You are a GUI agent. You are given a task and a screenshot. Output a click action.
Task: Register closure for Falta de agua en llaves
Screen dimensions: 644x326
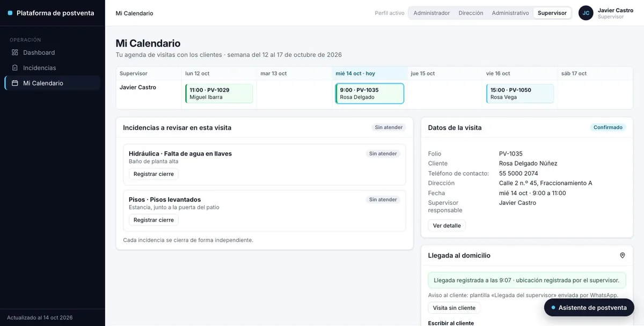click(x=153, y=174)
